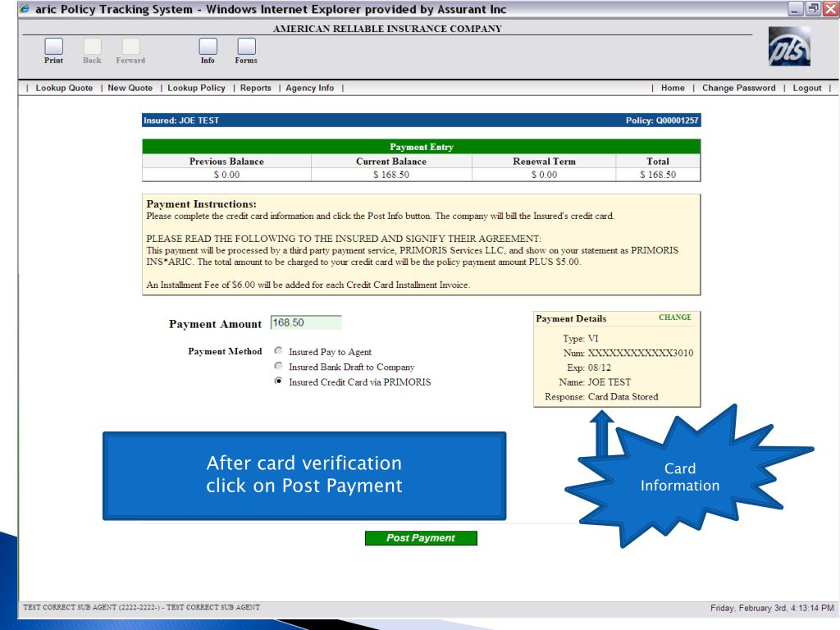
Task: Click the Logout link
Action: (x=807, y=88)
